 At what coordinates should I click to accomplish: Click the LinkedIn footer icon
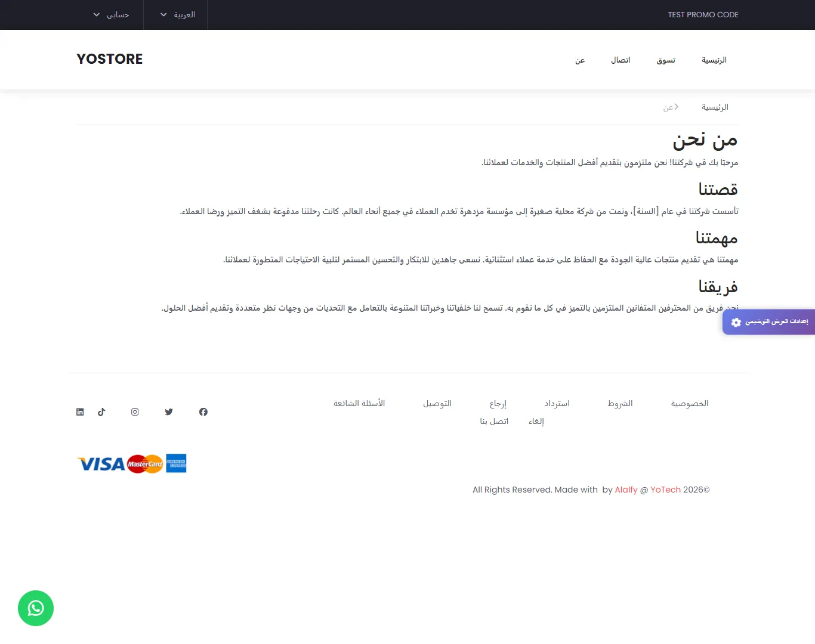pos(80,412)
